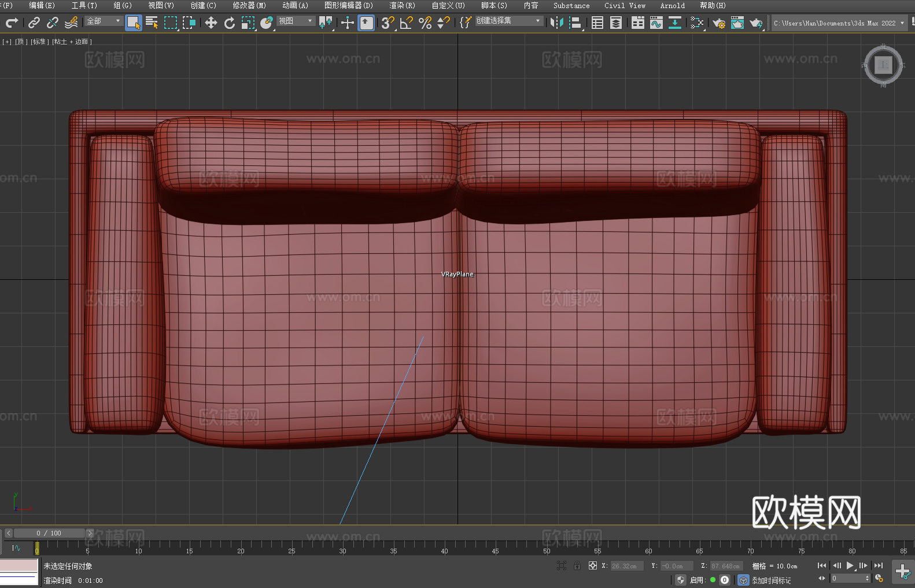Image resolution: width=915 pixels, height=588 pixels.
Task: Toggle Angle Snap on toolbar
Action: coord(407,23)
